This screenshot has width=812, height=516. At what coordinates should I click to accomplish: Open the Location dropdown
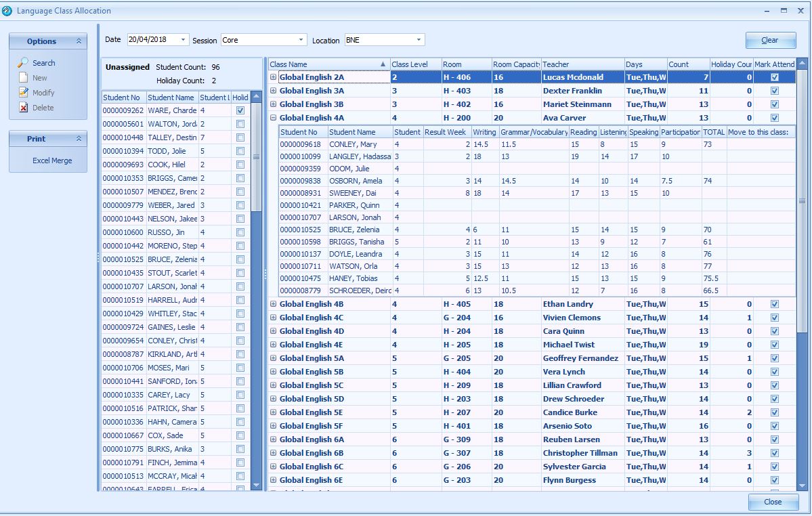click(420, 40)
